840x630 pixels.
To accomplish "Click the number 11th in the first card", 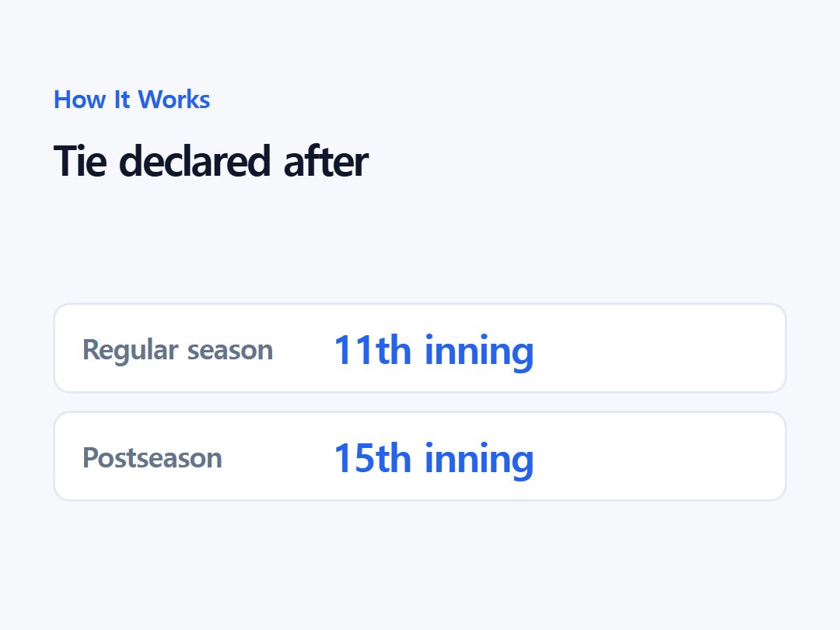I will pos(373,350).
